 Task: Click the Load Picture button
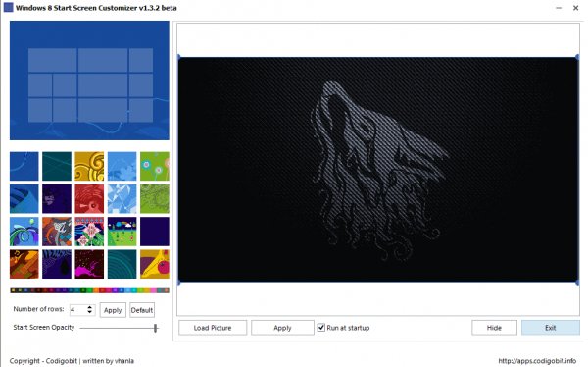coord(213,328)
